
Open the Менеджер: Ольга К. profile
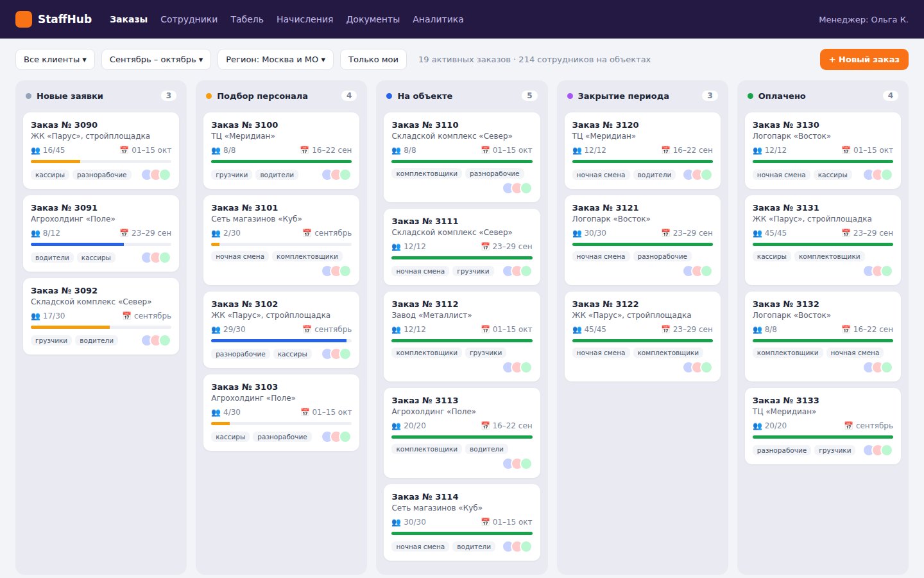[864, 19]
